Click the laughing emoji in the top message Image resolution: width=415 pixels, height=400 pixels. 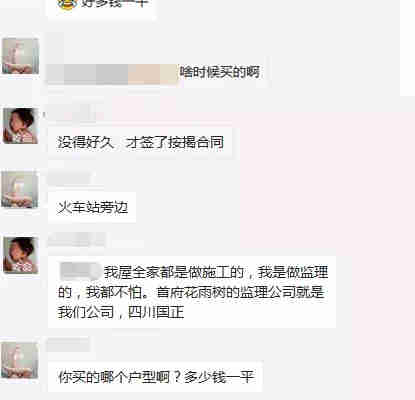(x=65, y=3)
